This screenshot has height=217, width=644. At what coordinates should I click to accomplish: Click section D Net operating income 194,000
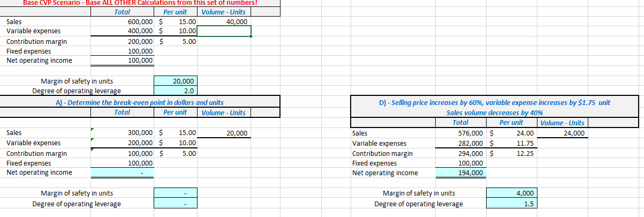point(460,173)
